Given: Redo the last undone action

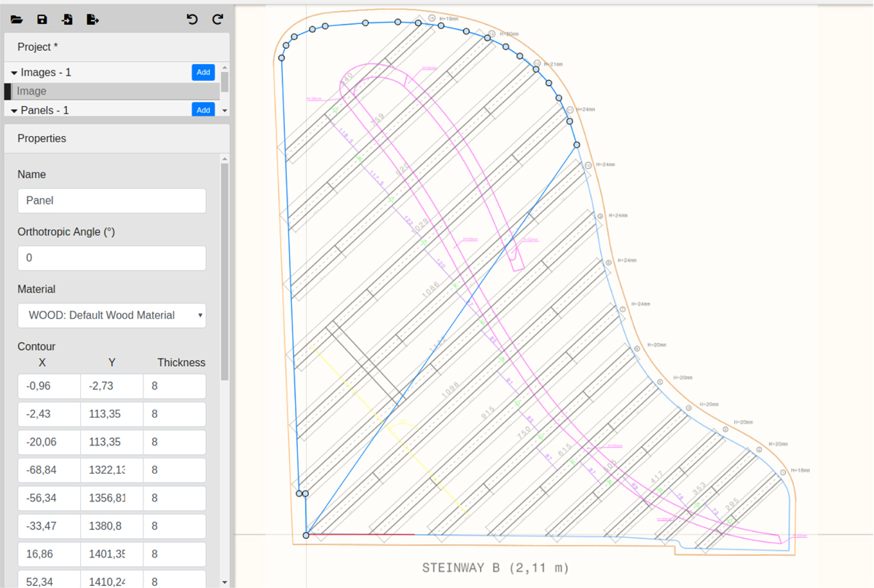Looking at the screenshot, I should click(218, 20).
